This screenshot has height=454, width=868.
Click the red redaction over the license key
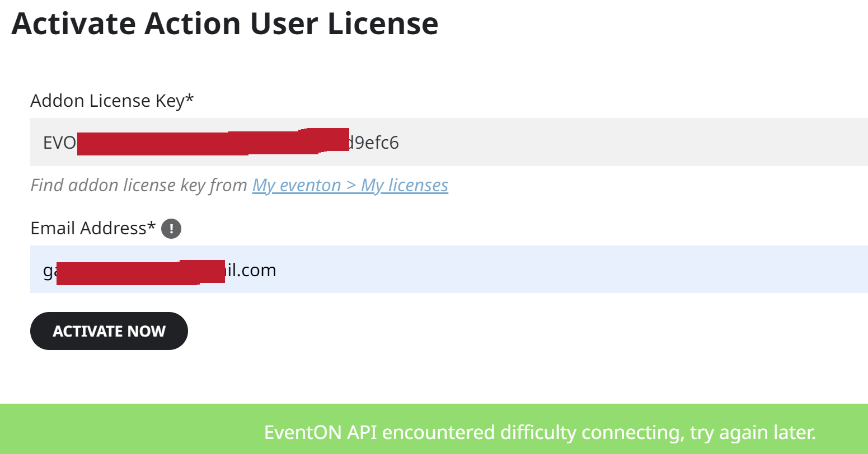[x=213, y=141]
